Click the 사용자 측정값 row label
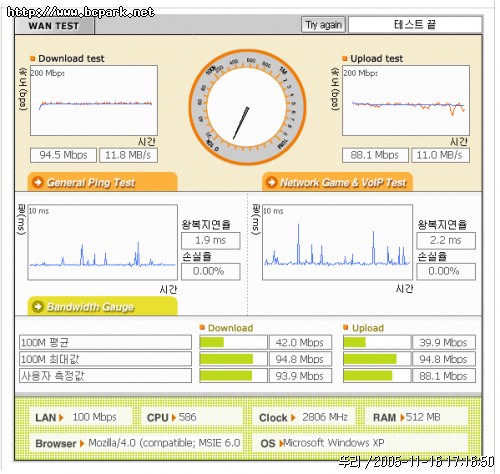The height and width of the screenshot is (474, 500). 105,376
